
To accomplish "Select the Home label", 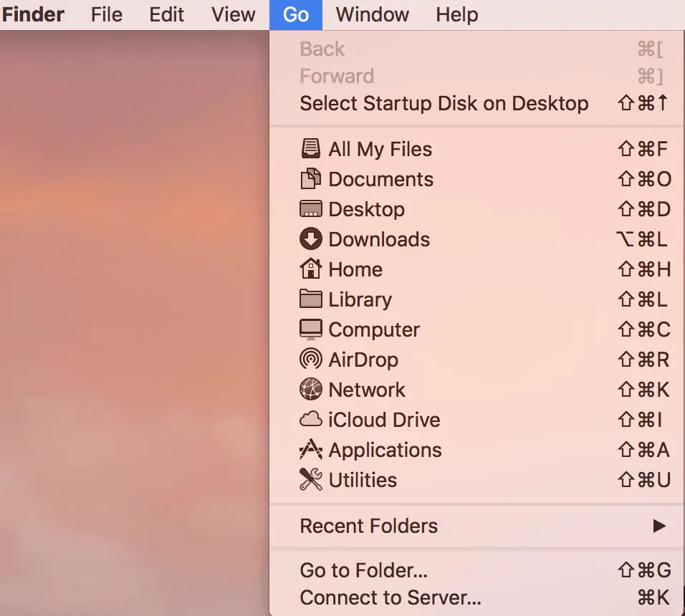I will [x=355, y=269].
